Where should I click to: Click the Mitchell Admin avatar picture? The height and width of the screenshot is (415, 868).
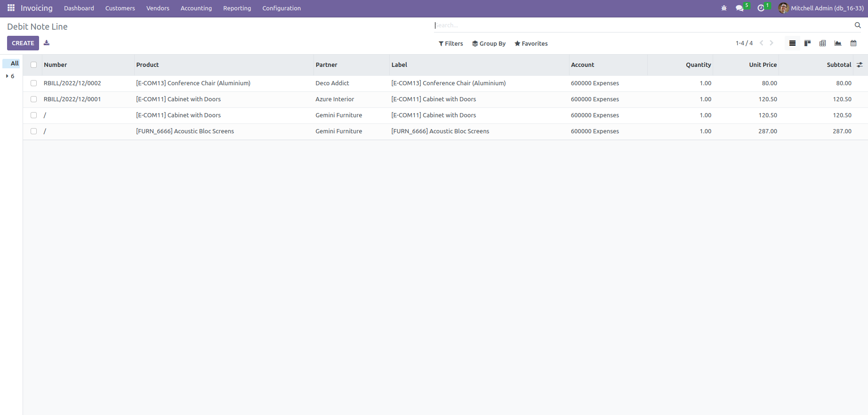tap(783, 8)
